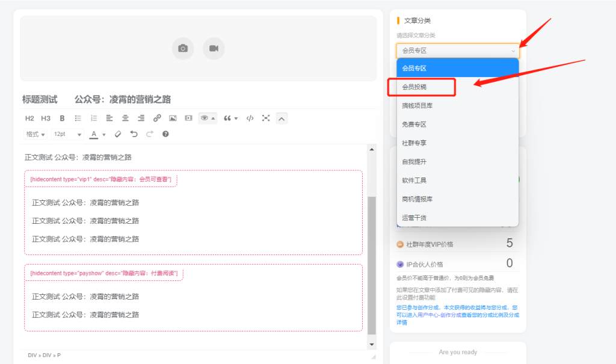Insert a video with the video toolbar icon
616x364 pixels.
[188, 118]
